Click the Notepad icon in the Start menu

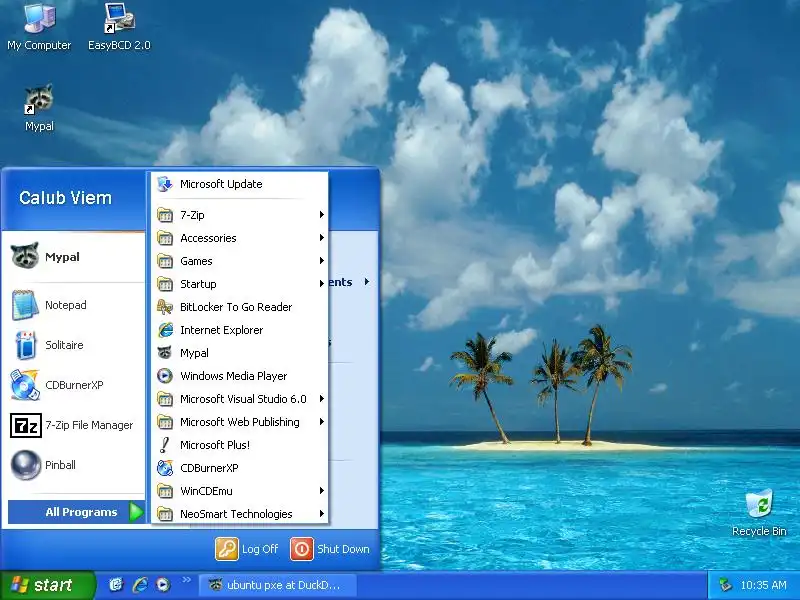(25, 305)
